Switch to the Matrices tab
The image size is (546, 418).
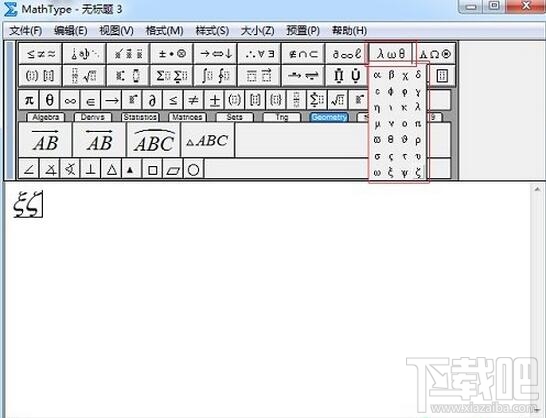click(187, 117)
